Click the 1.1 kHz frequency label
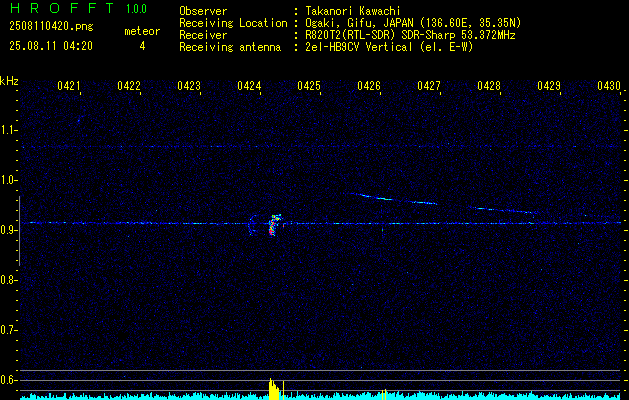 (x=8, y=130)
